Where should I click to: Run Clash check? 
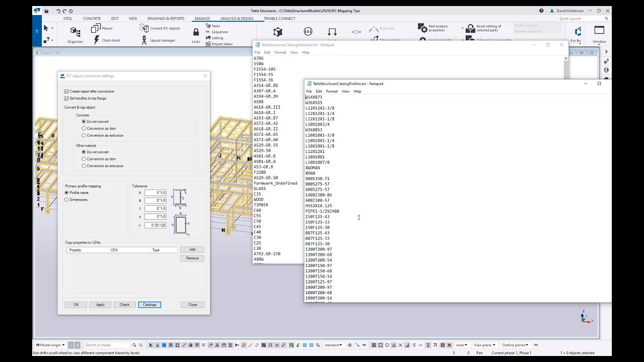coord(106,40)
